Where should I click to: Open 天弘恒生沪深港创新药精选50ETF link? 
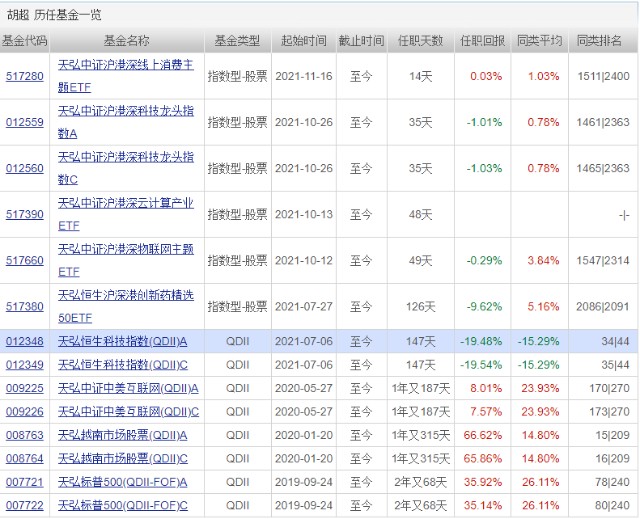(126, 306)
